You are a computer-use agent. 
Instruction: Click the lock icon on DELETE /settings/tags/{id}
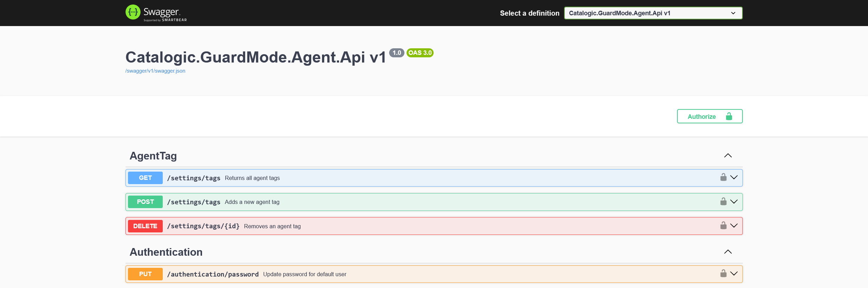(x=723, y=226)
